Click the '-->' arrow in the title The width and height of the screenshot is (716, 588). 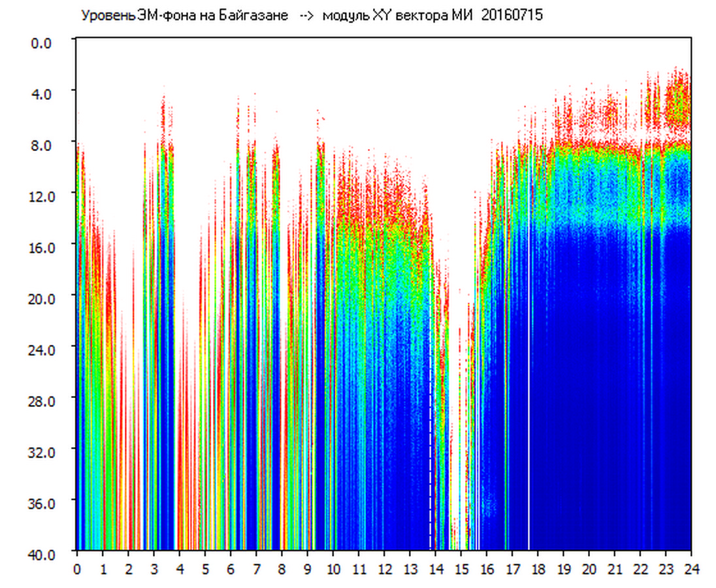(x=306, y=16)
